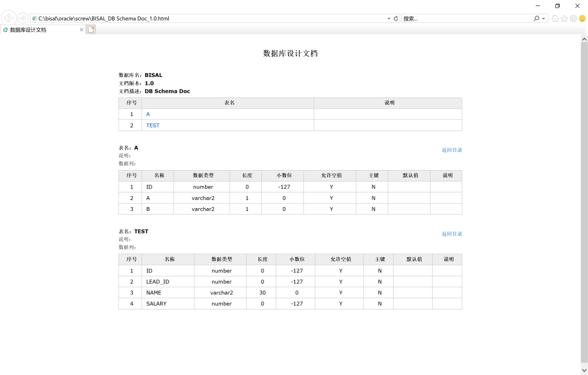
Task: Minimize the browser window
Action: pos(538,5)
